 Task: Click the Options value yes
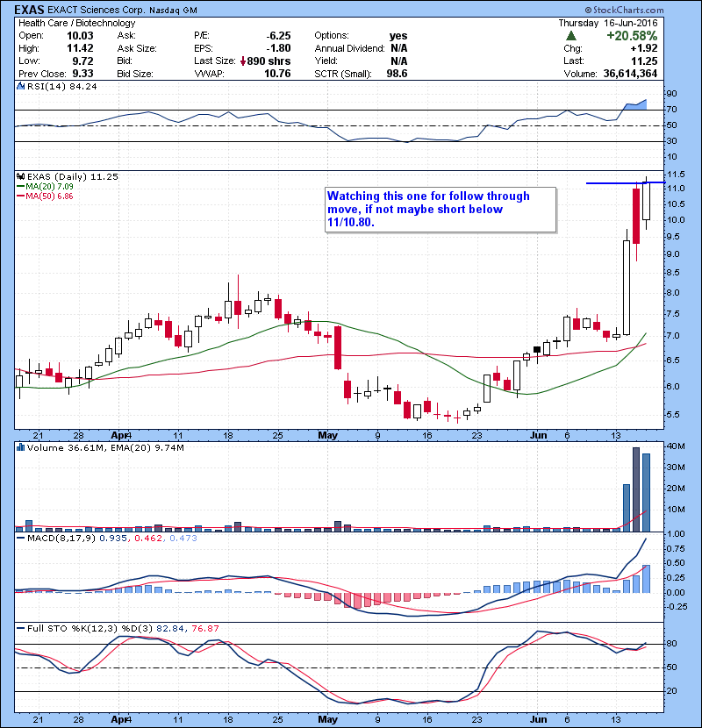[398, 36]
